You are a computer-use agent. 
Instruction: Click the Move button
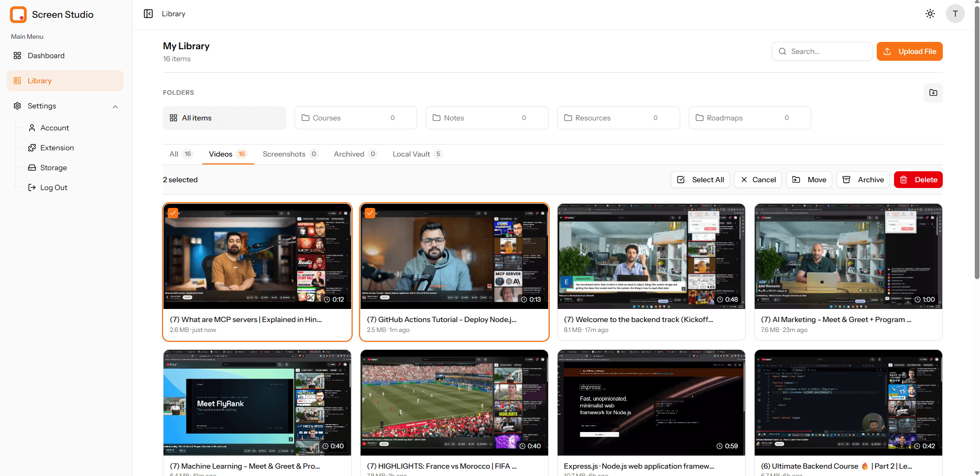click(x=809, y=180)
